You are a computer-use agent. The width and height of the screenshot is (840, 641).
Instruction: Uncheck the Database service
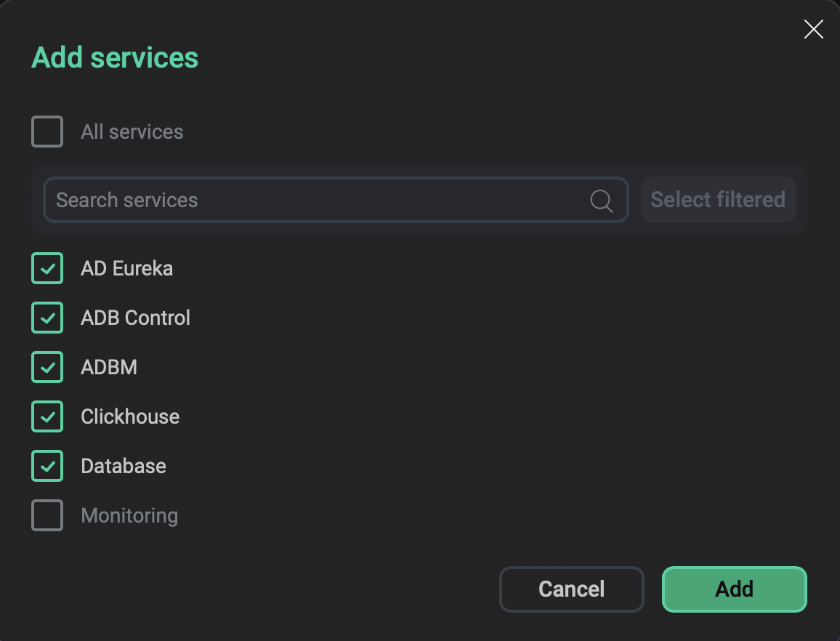(x=47, y=466)
